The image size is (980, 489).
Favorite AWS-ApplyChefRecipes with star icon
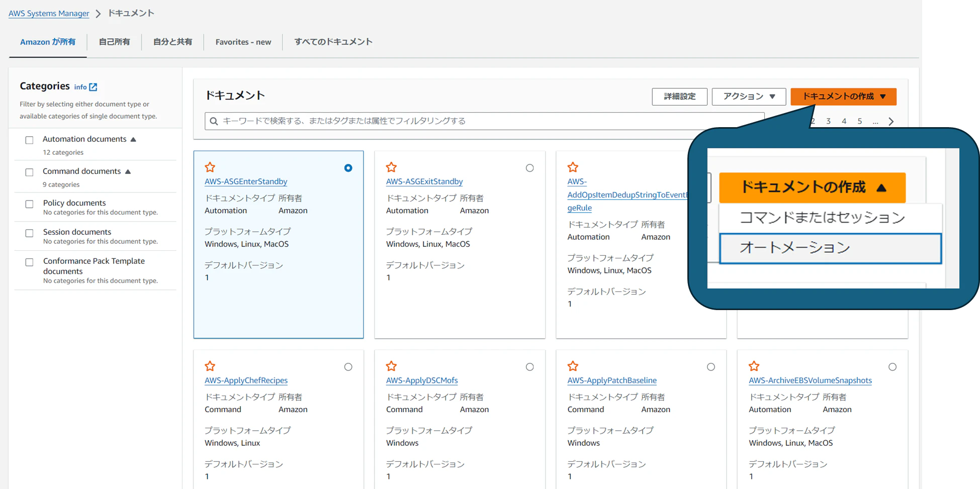pos(210,366)
